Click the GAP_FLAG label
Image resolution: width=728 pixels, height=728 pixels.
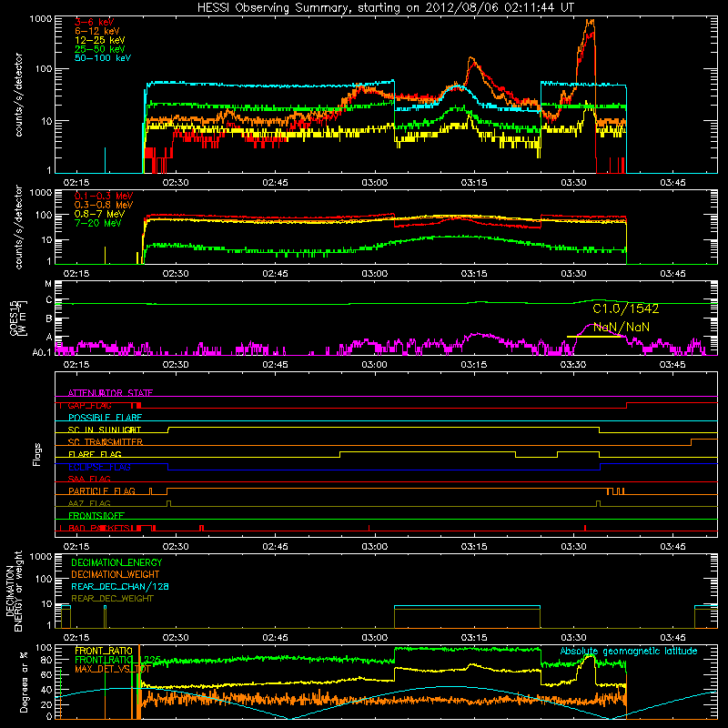coord(89,406)
